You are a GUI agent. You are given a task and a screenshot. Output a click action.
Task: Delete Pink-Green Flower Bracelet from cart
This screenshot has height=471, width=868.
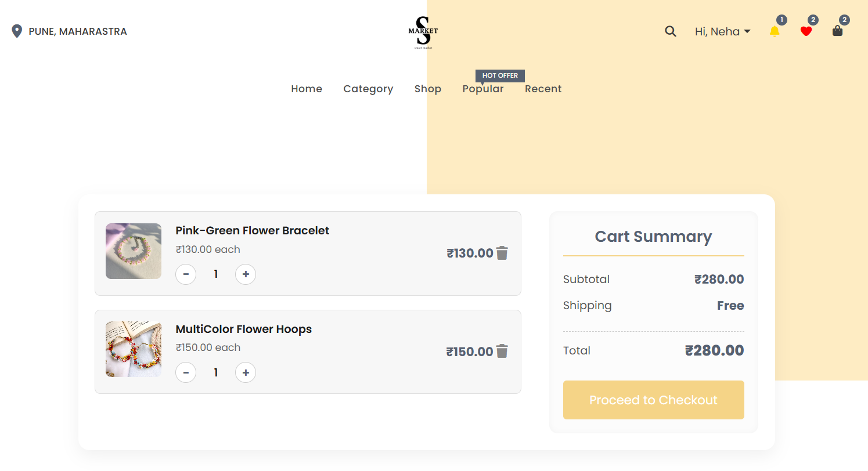point(502,253)
